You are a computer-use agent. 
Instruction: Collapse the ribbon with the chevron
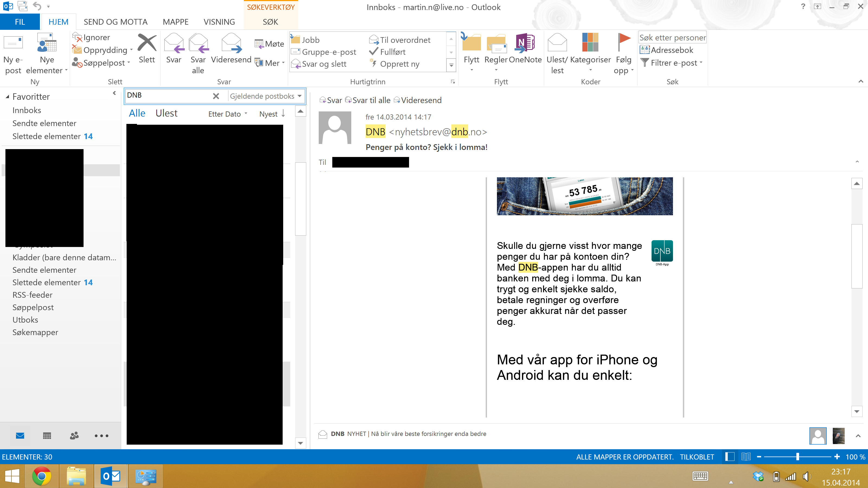pyautogui.click(x=861, y=81)
